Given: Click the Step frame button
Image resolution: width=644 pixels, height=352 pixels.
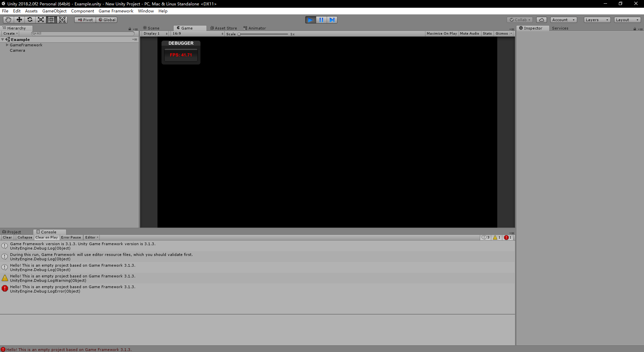Looking at the screenshot, I should pyautogui.click(x=332, y=20).
